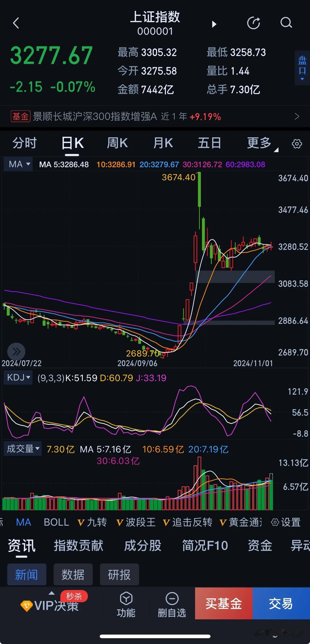This screenshot has height=644, width=310.
Task: Tap the 3277.67 current price
Action: coord(51,56)
